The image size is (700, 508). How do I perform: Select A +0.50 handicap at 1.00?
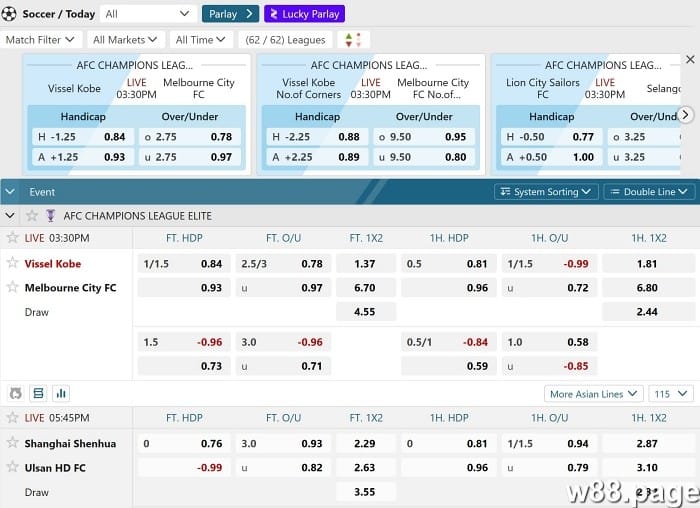pyautogui.click(x=551, y=157)
